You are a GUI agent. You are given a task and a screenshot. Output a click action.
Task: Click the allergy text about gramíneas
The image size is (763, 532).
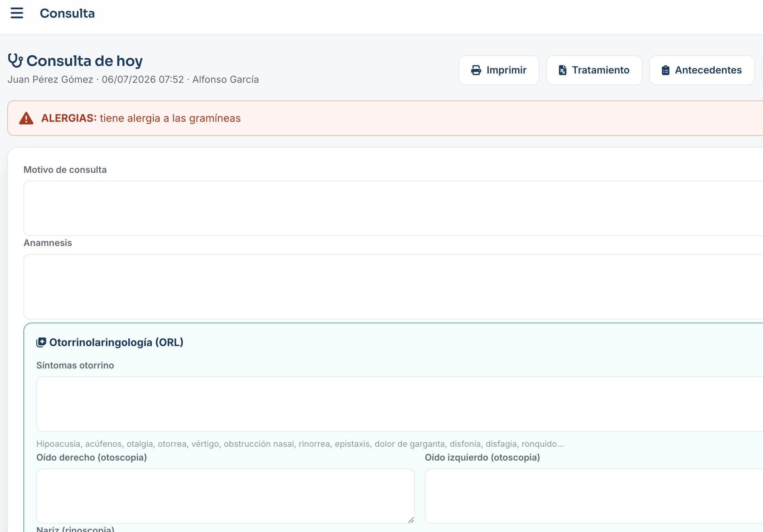pyautogui.click(x=170, y=118)
